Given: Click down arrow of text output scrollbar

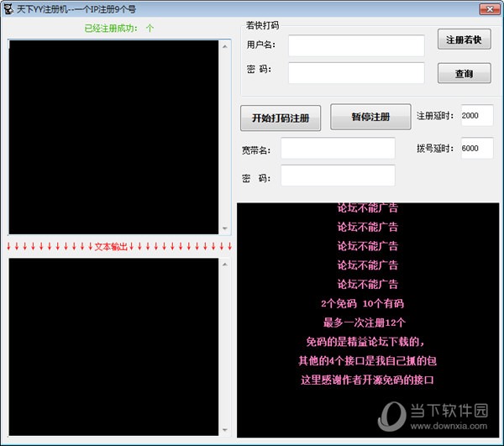Looking at the screenshot, I should point(225,430).
